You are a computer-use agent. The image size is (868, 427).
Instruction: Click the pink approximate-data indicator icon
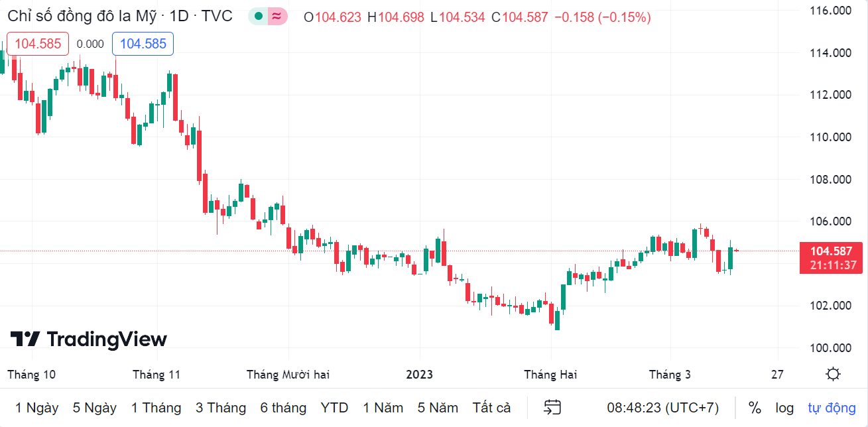277,17
